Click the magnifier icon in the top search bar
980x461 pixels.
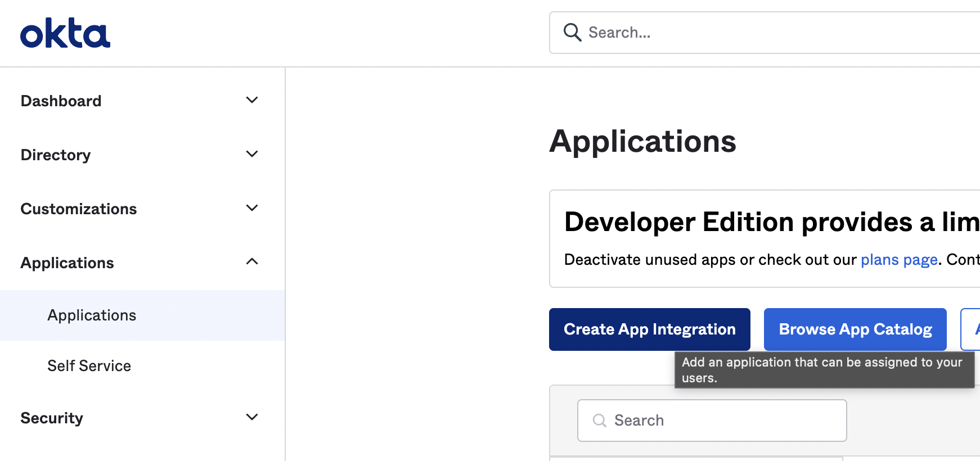(572, 32)
